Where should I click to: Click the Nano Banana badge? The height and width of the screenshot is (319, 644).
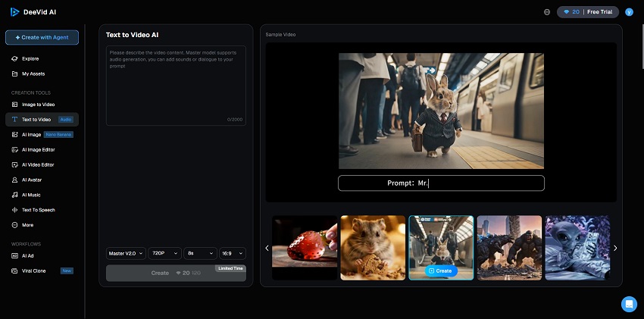tap(58, 135)
